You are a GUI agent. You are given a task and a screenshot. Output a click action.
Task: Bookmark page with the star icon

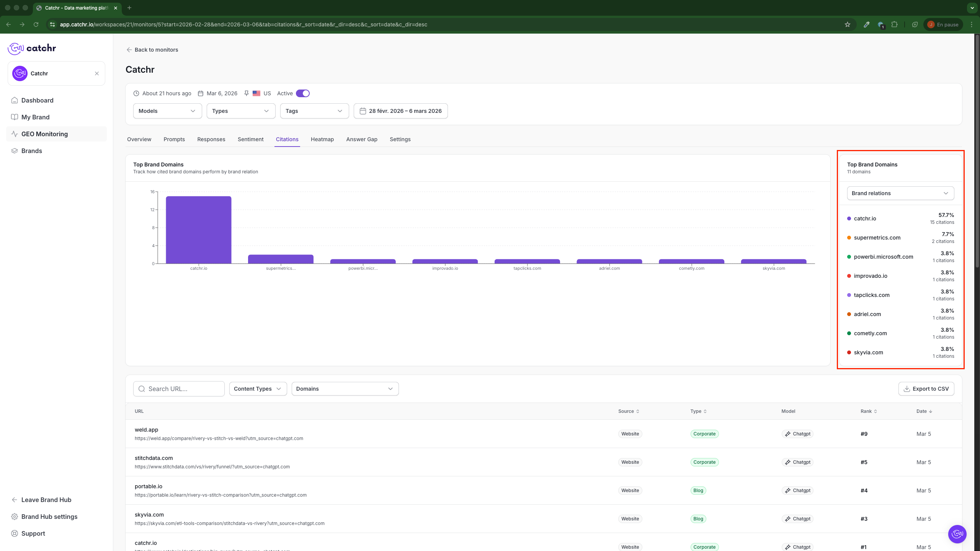pos(847,24)
